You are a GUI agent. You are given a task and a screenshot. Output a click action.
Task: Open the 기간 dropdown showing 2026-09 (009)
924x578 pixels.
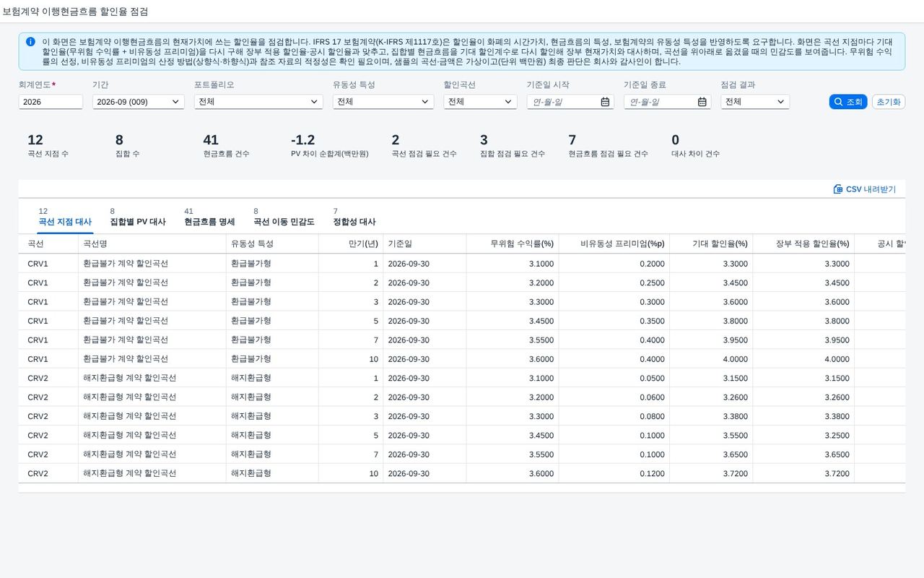[x=138, y=102]
